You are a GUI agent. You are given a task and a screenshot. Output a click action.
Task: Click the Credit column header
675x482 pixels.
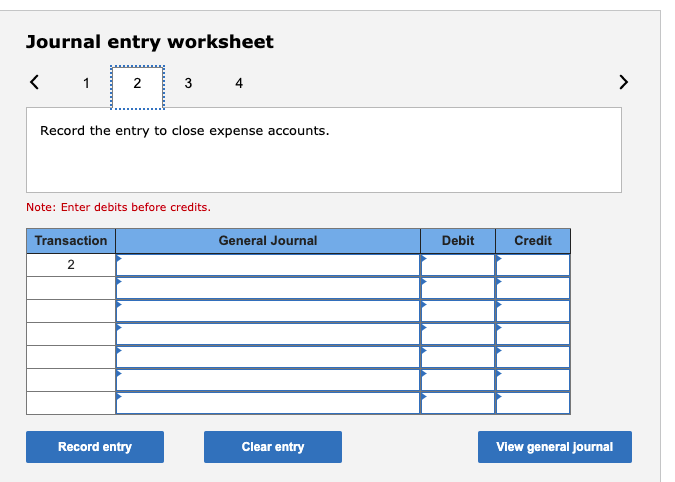coord(533,241)
